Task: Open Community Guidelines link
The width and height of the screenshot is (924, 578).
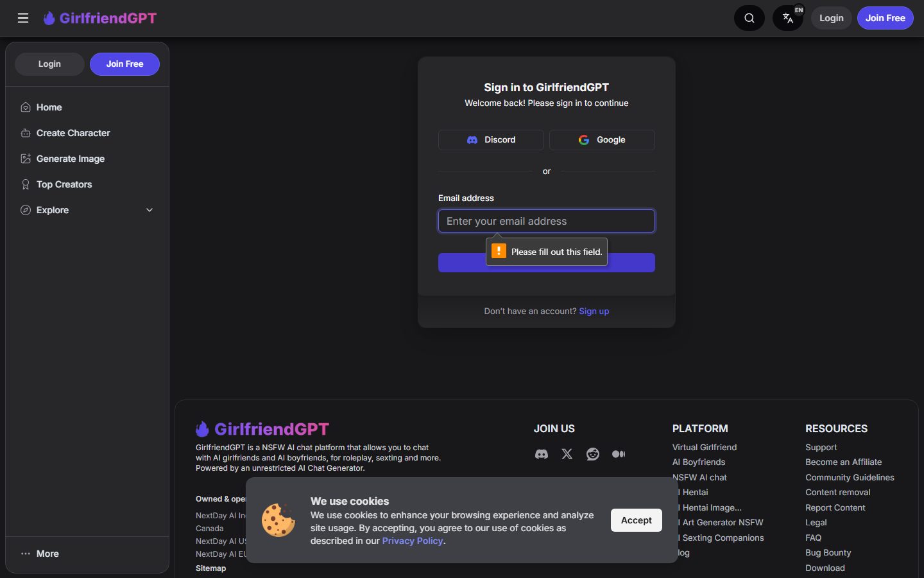Action: [850, 477]
